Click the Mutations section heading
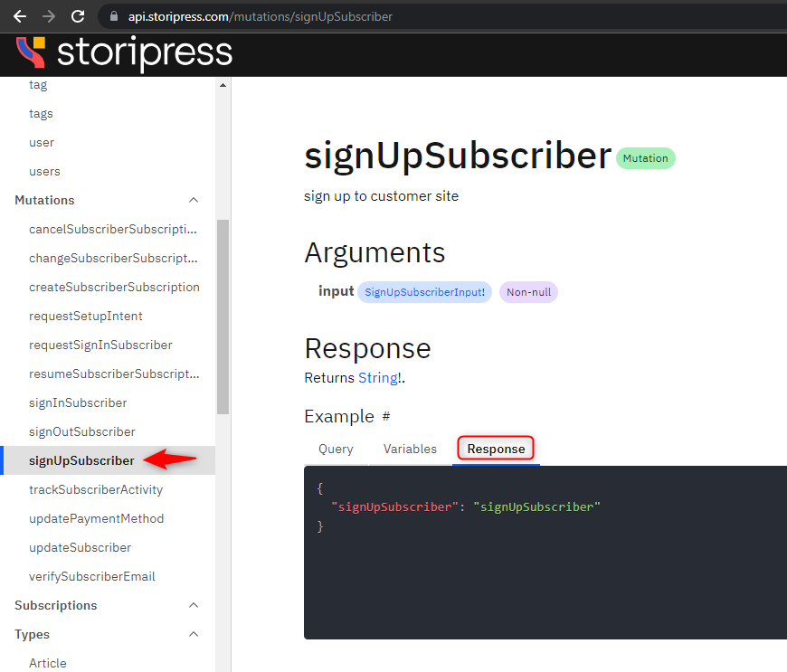Image resolution: width=787 pixels, height=672 pixels. (x=44, y=200)
